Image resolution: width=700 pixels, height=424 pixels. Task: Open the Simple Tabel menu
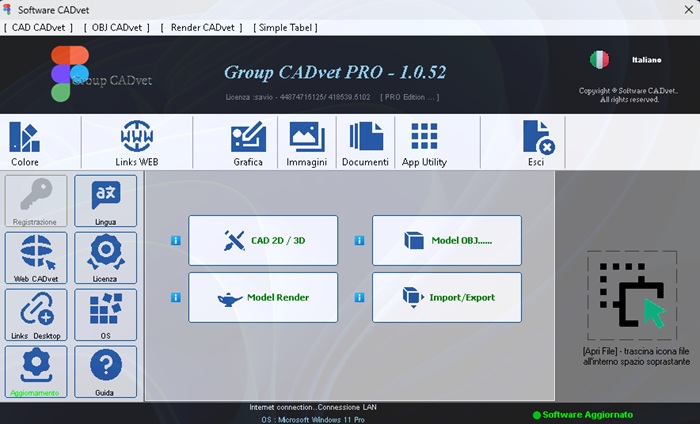285,28
